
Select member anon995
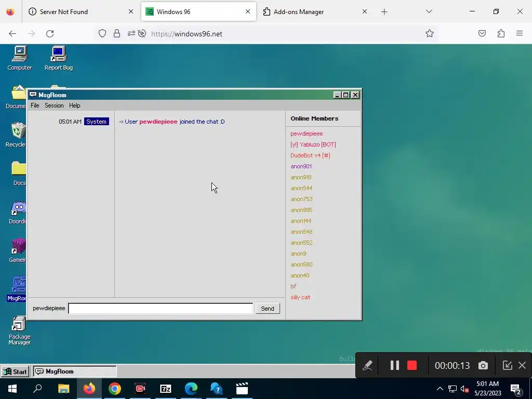302,210
